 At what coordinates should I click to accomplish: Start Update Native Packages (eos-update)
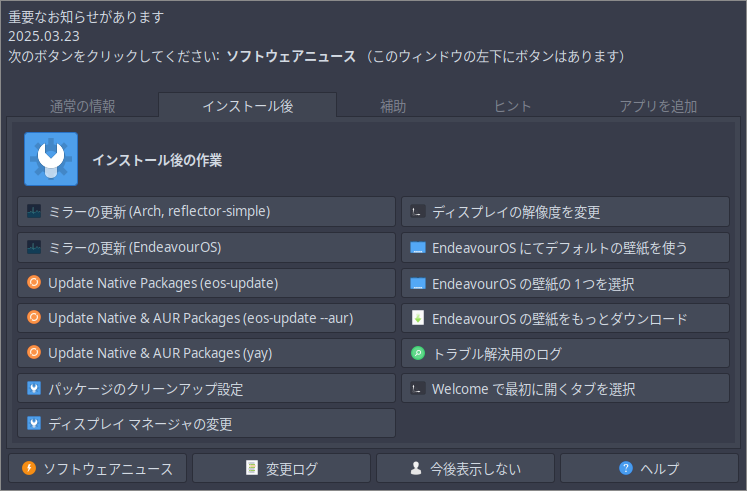click(x=206, y=283)
